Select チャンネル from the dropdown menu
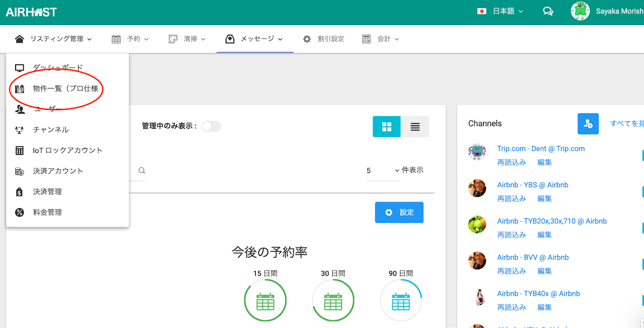 tap(51, 130)
